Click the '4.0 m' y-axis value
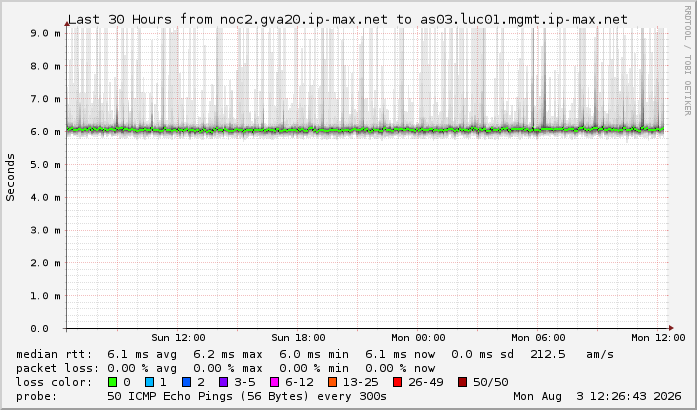Screen dimensions: 697x410 tap(45, 197)
